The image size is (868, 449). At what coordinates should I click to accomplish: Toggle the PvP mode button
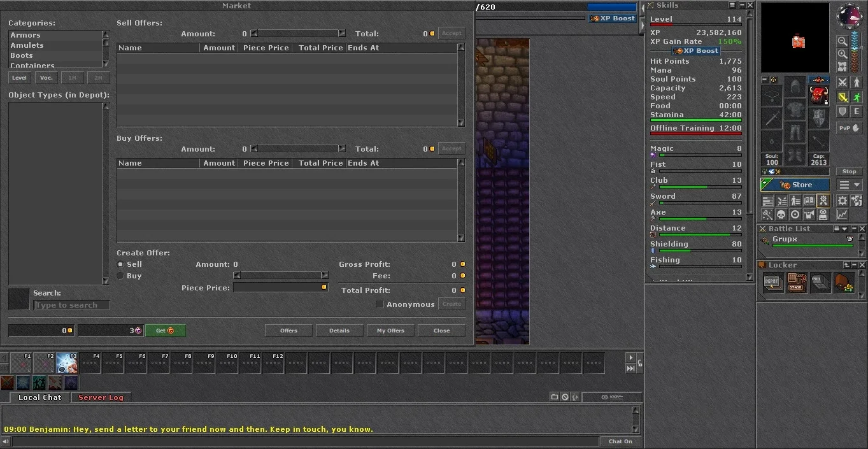click(849, 128)
